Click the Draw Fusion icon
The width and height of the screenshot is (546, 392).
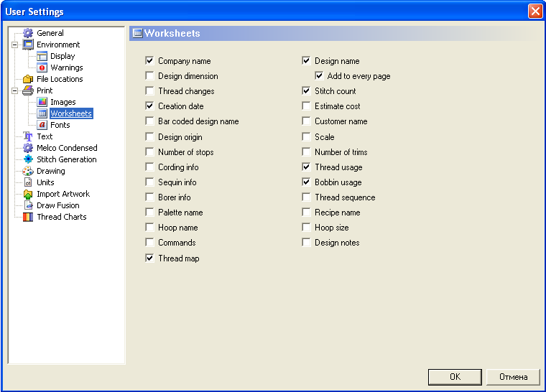(28, 205)
